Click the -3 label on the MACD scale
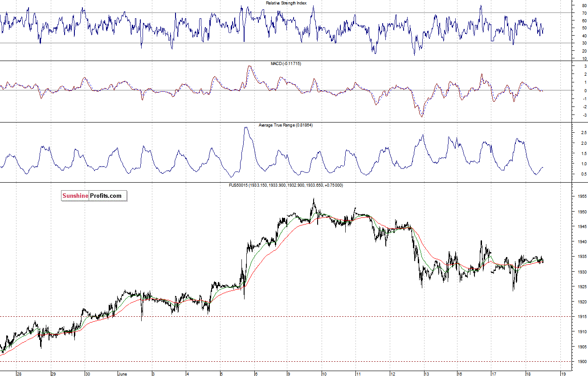This screenshot has height=376, width=588. [585, 115]
